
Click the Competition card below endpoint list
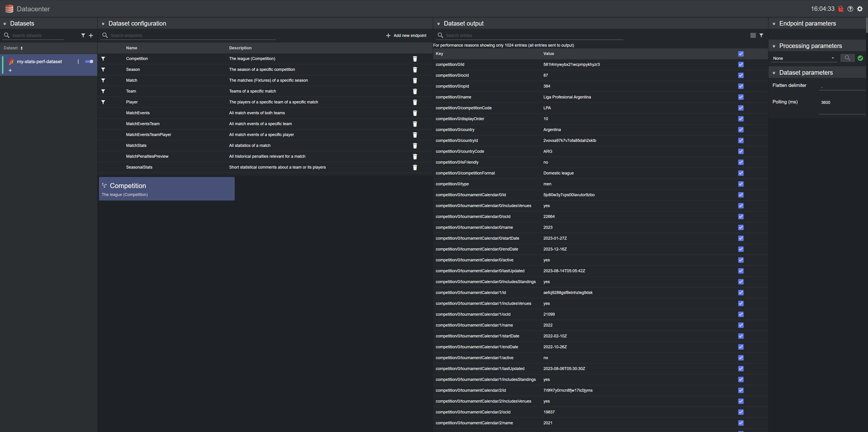(167, 189)
